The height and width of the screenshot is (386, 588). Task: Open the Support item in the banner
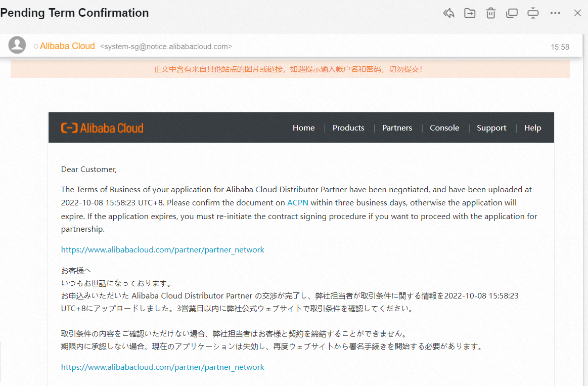491,128
